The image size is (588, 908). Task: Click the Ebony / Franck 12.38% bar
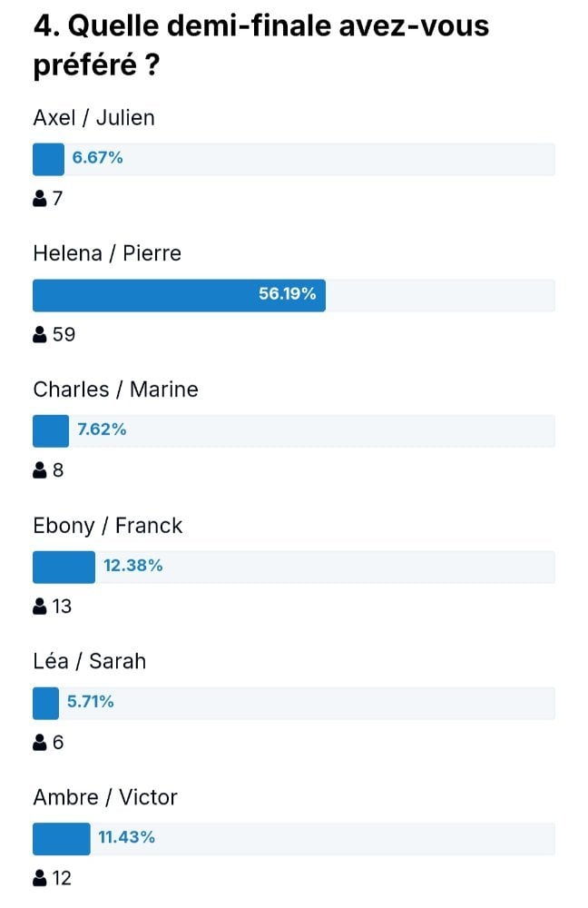293,567
